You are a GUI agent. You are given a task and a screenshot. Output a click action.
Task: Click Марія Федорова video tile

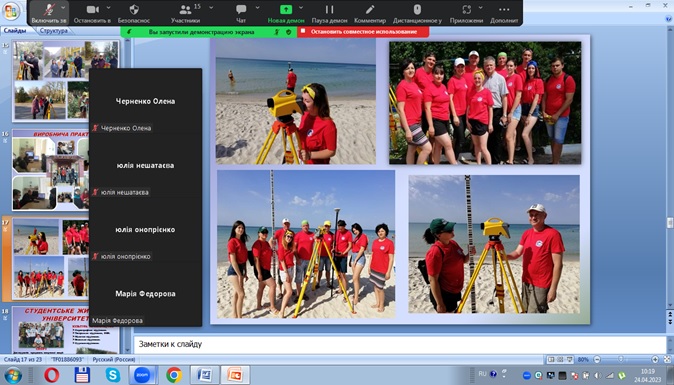click(x=145, y=294)
